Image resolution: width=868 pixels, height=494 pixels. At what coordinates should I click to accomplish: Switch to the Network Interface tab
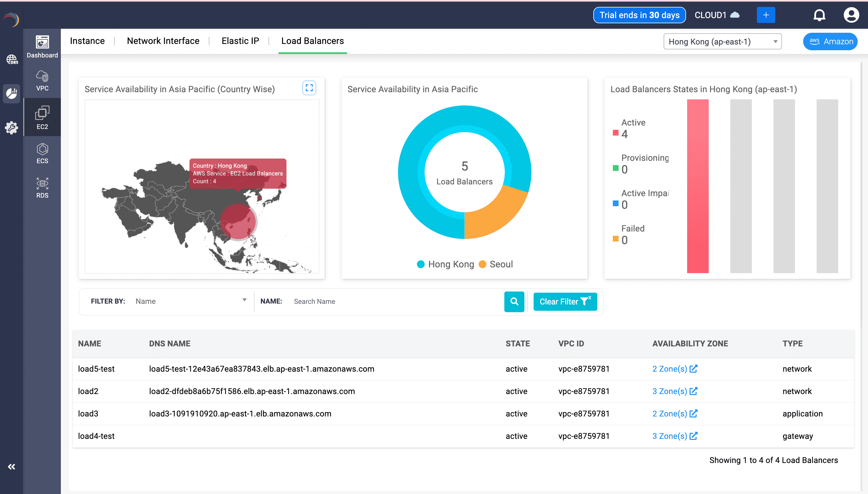163,41
